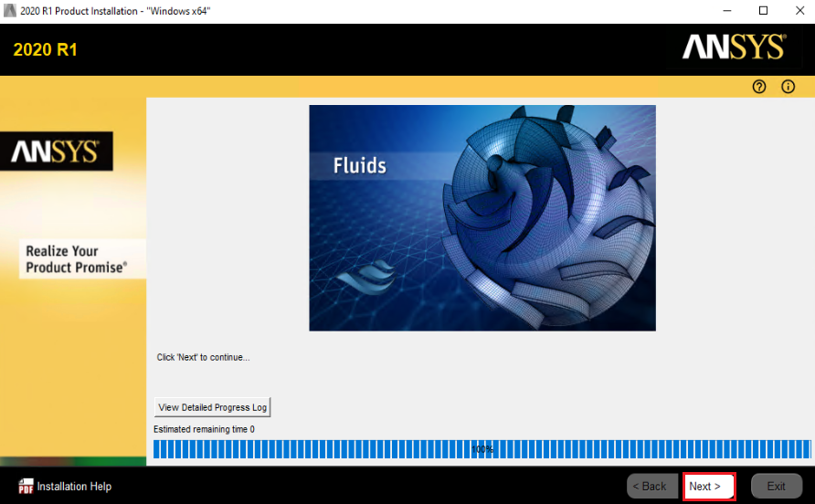Viewport: 815px width, 504px height.
Task: Click the 'Fluids' label on the image
Action: (x=360, y=166)
